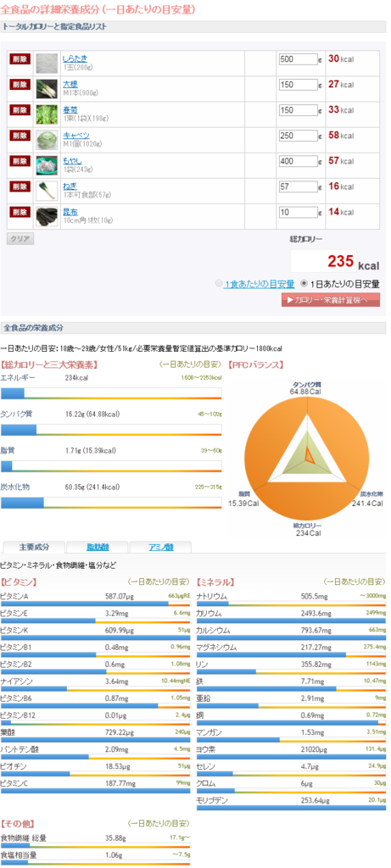The image size is (391, 868).
Task: Delete the しらたき row
Action: tap(20, 58)
